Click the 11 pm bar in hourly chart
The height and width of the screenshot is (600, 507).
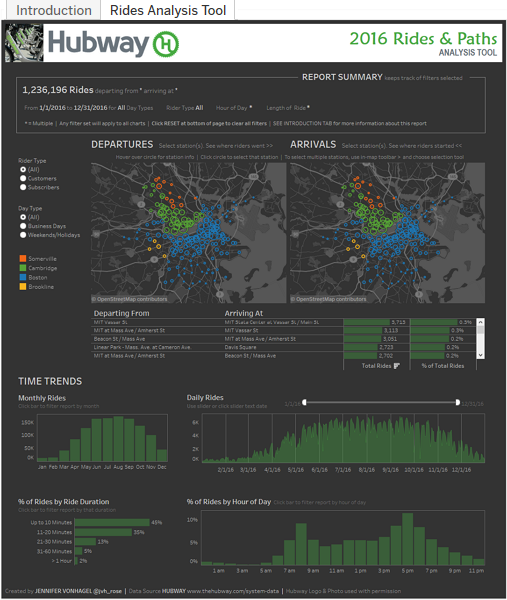pyautogui.click(x=479, y=562)
